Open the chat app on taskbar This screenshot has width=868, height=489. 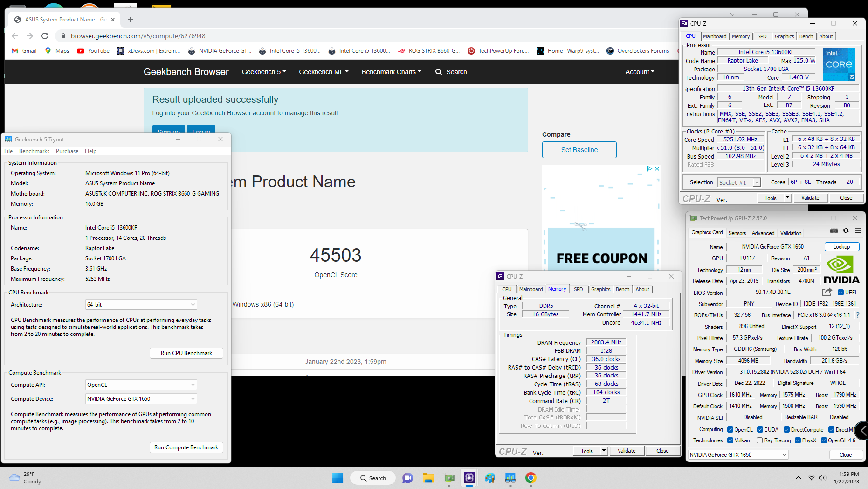coord(408,478)
